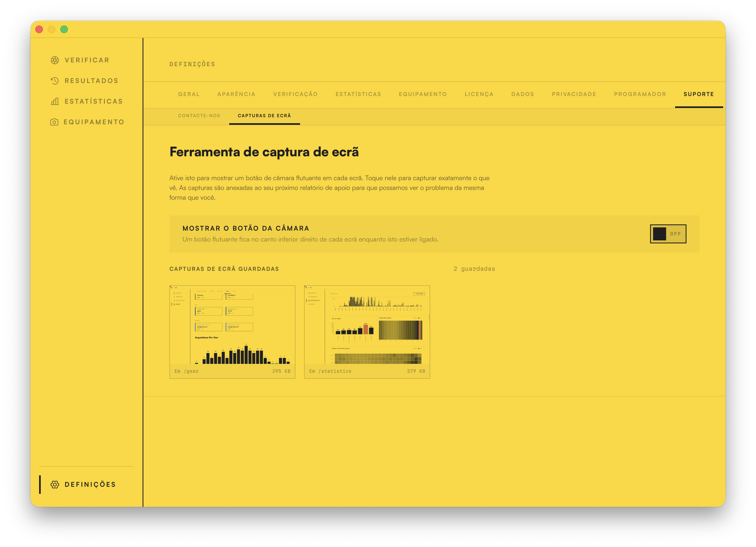The image size is (756, 547).
Task: Go to Resultados in the sidebar
Action: [x=87, y=81]
